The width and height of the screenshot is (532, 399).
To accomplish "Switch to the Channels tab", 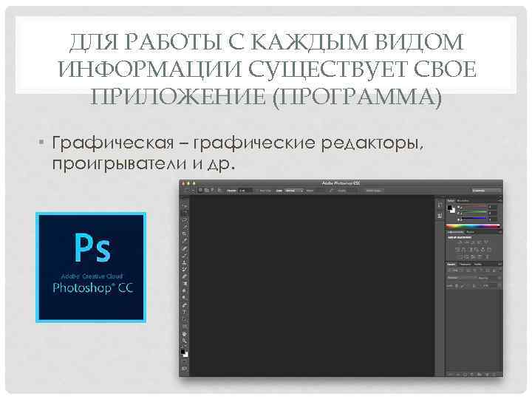I will pos(465,265).
